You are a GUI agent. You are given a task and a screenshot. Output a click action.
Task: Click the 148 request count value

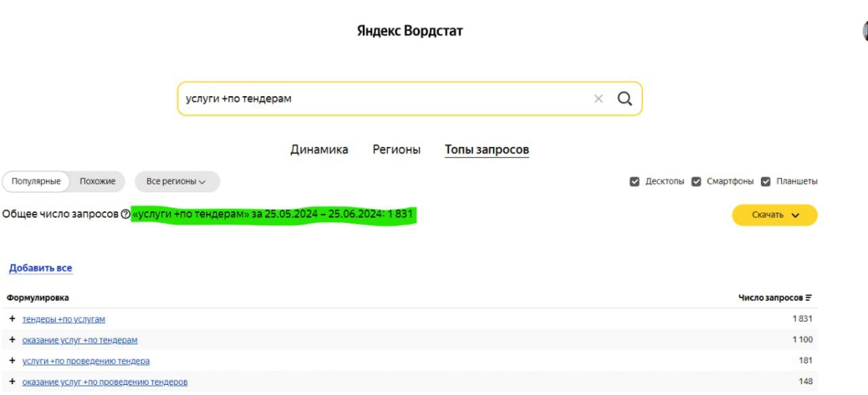(x=806, y=382)
